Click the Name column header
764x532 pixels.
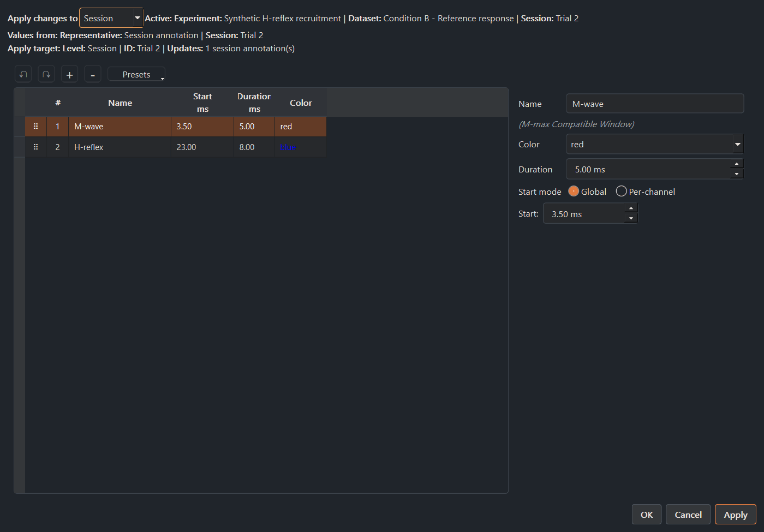[120, 103]
